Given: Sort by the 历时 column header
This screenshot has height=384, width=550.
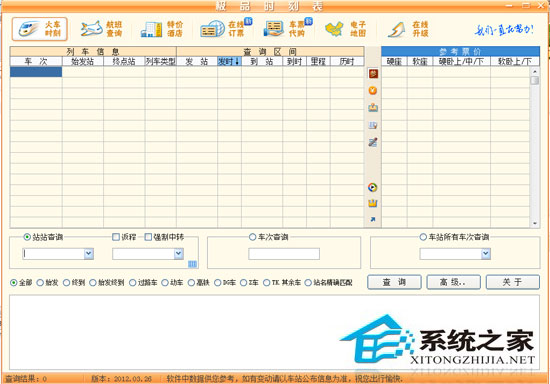Looking at the screenshot, I should click(347, 61).
